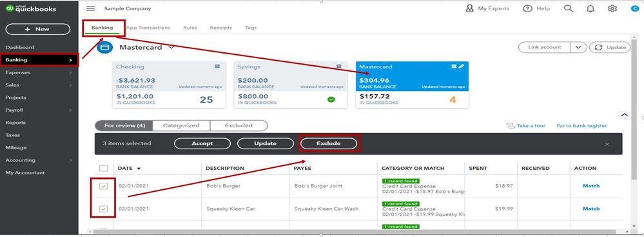
Task: Expand the Mastercard account dropdown
Action: pos(171,47)
